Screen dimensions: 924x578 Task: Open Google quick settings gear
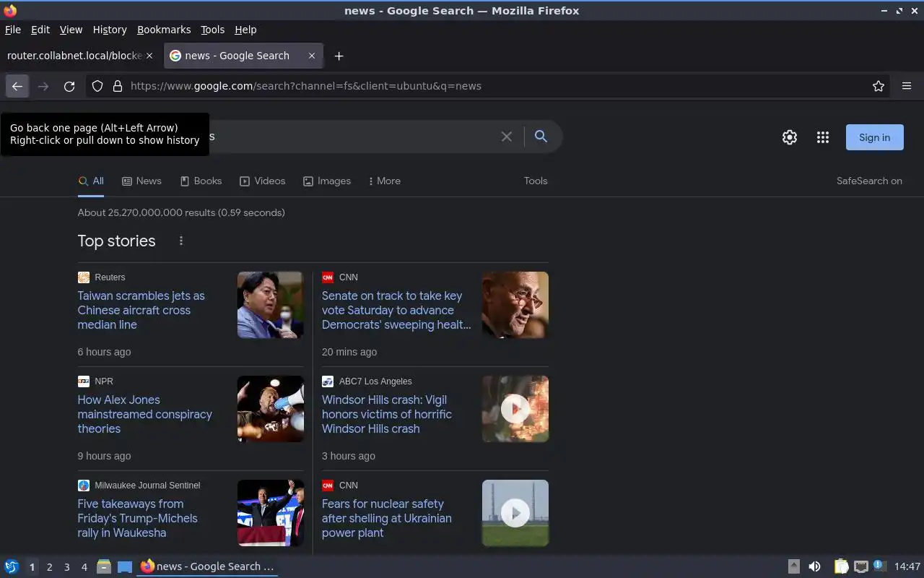point(790,137)
